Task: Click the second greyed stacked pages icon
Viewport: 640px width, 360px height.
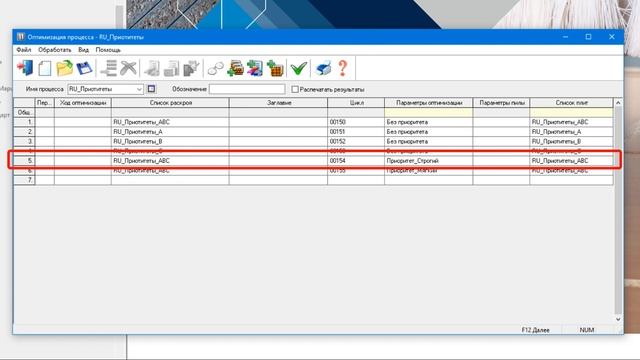Action: (171, 68)
